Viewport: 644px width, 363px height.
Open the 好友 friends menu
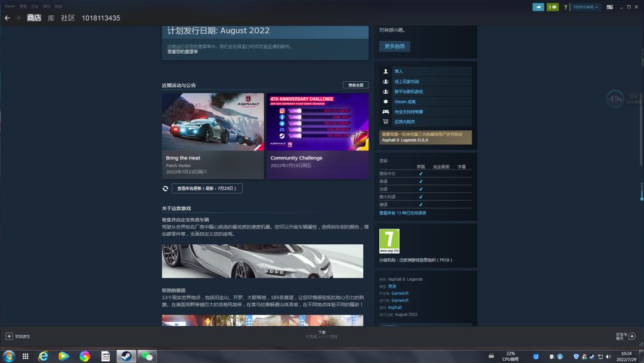coord(35,7)
